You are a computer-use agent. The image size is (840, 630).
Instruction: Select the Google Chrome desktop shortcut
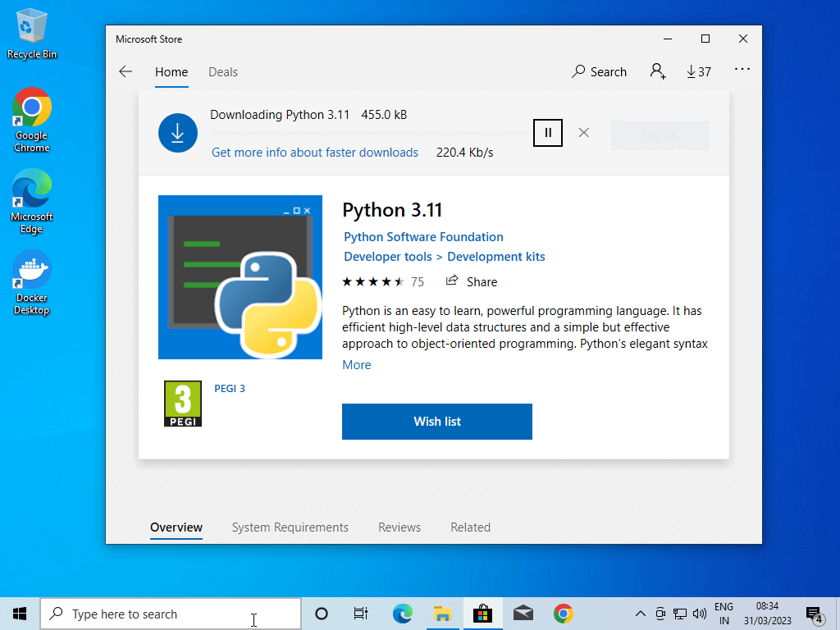(32, 120)
